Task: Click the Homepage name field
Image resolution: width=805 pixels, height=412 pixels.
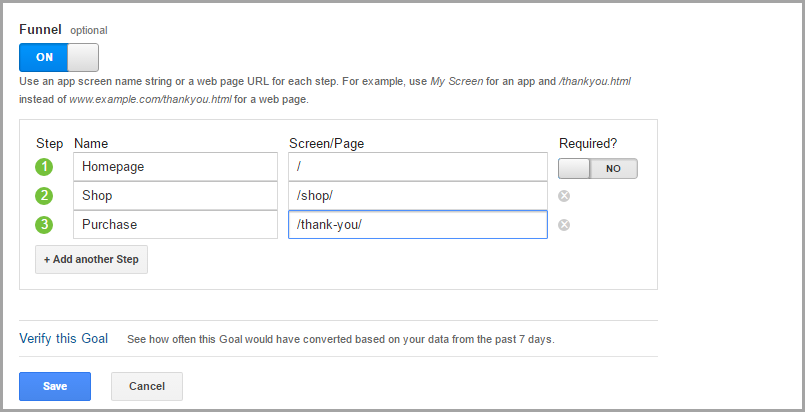Action: pyautogui.click(x=175, y=167)
